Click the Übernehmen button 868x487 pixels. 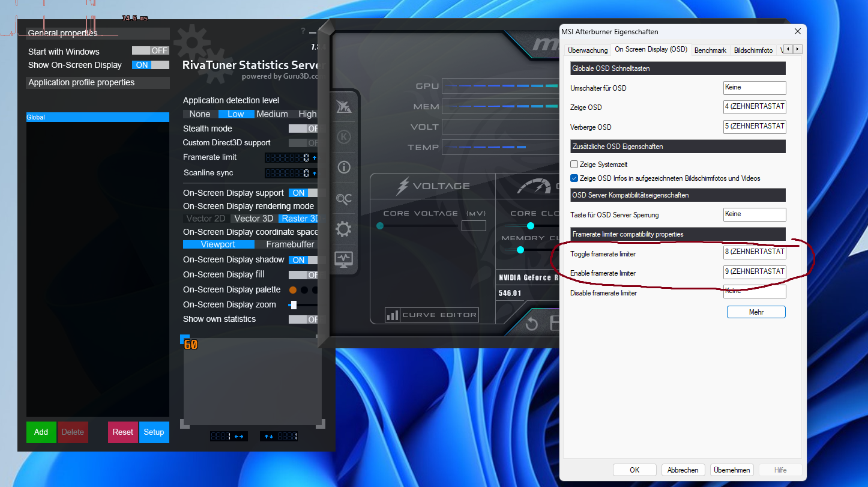(732, 470)
